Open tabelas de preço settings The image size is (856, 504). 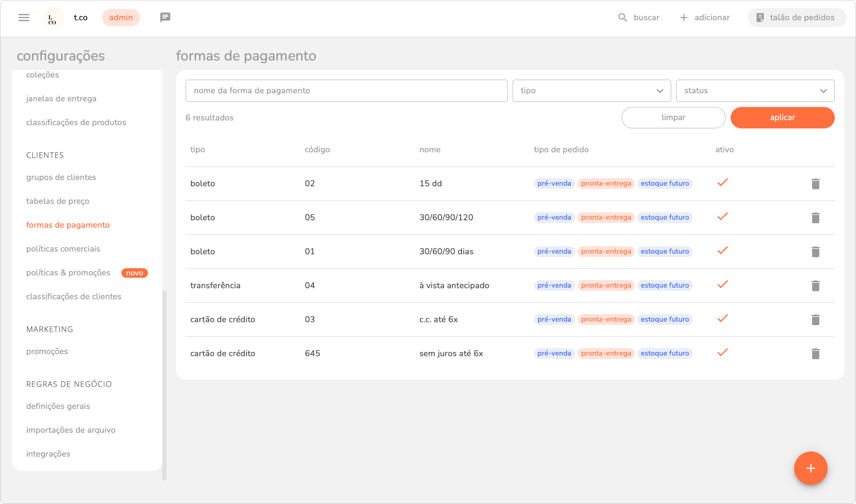tap(58, 201)
